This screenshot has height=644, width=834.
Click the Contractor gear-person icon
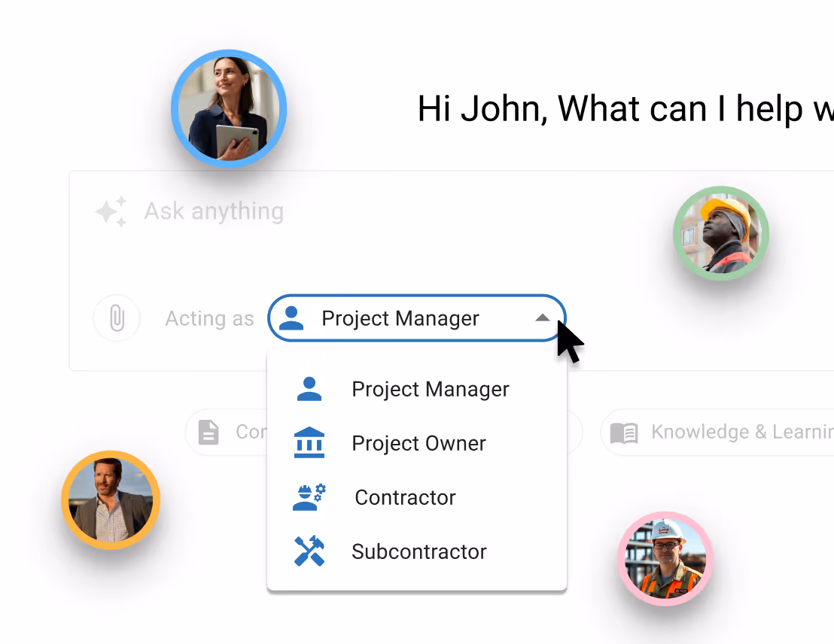click(309, 497)
